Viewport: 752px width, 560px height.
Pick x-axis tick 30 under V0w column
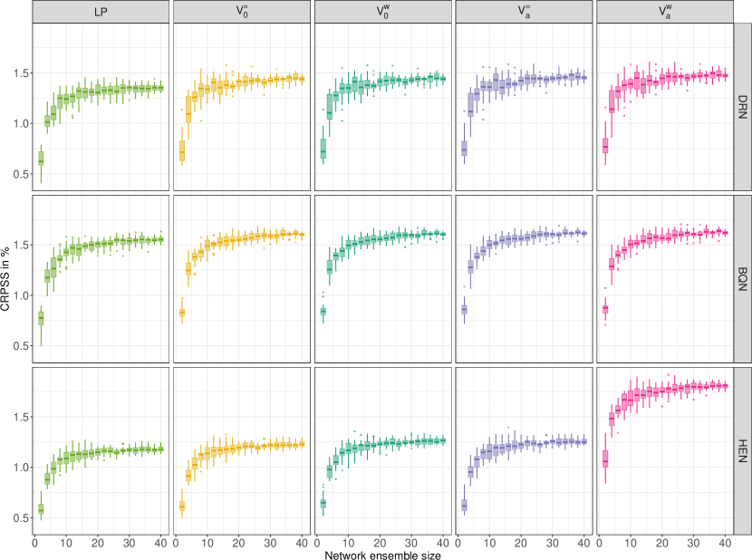(x=411, y=543)
